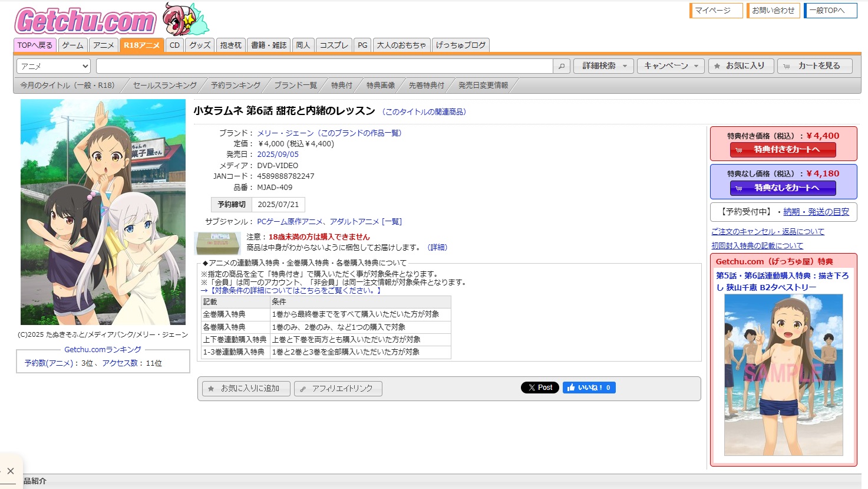
Task: Click the [一覧] subgenre list link
Action: pos(392,222)
